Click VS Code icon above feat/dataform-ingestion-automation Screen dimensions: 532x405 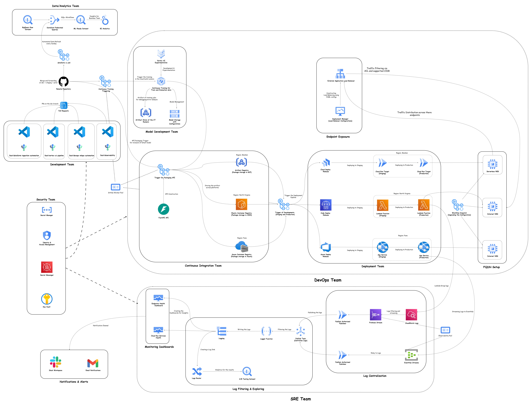[24, 132]
